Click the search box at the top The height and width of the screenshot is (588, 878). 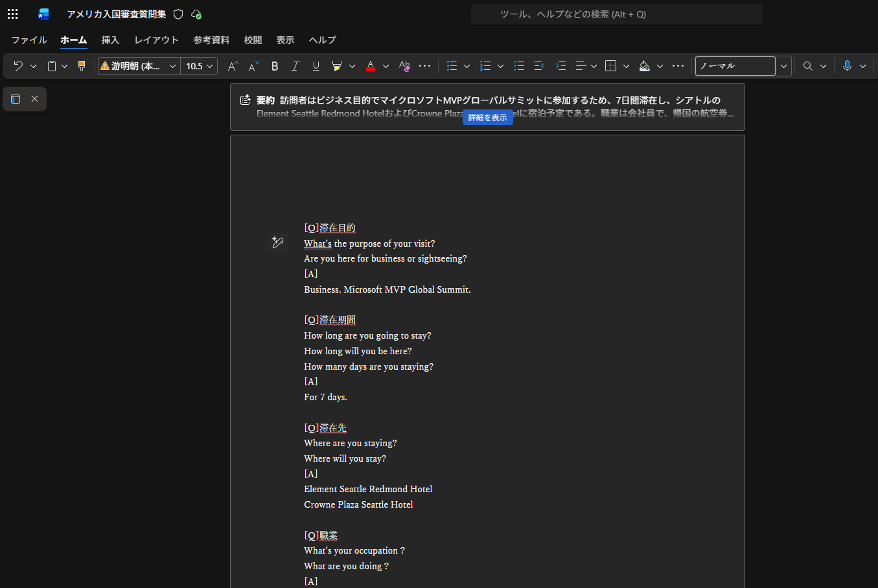coord(616,14)
